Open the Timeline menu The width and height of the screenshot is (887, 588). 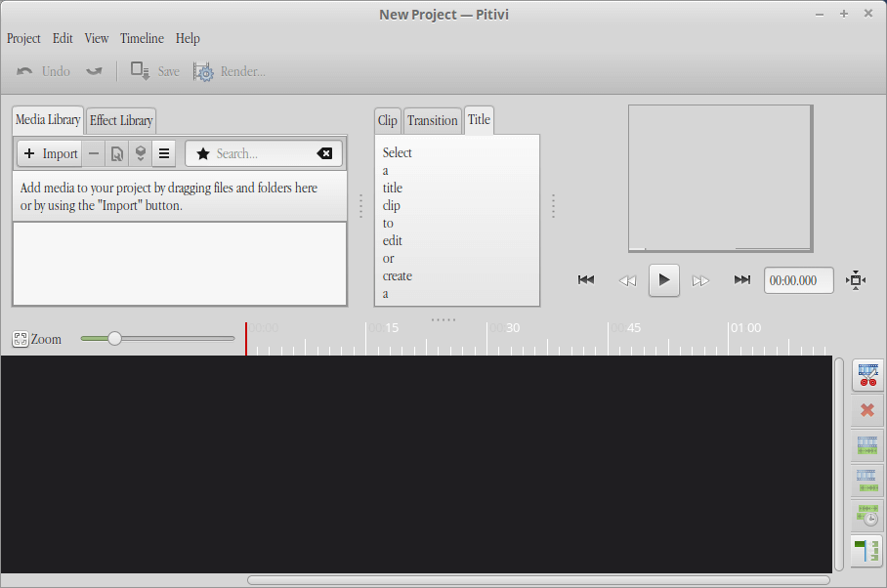pos(142,38)
